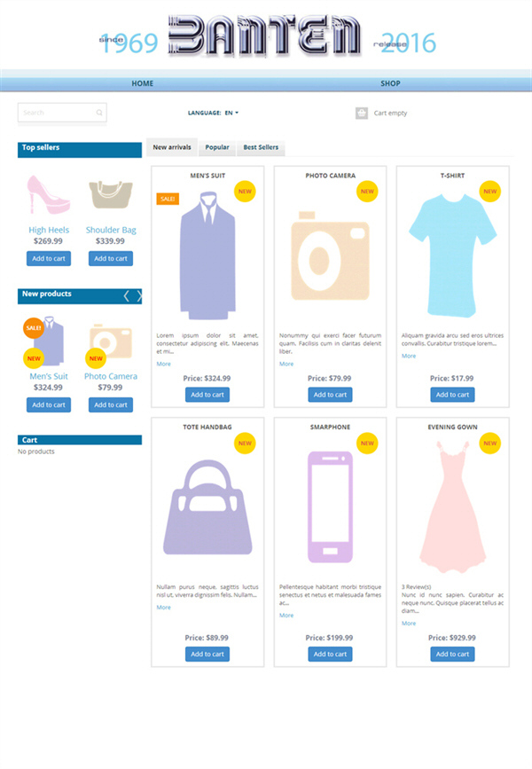
Task: Switch to the Popular tab
Action: [217, 147]
